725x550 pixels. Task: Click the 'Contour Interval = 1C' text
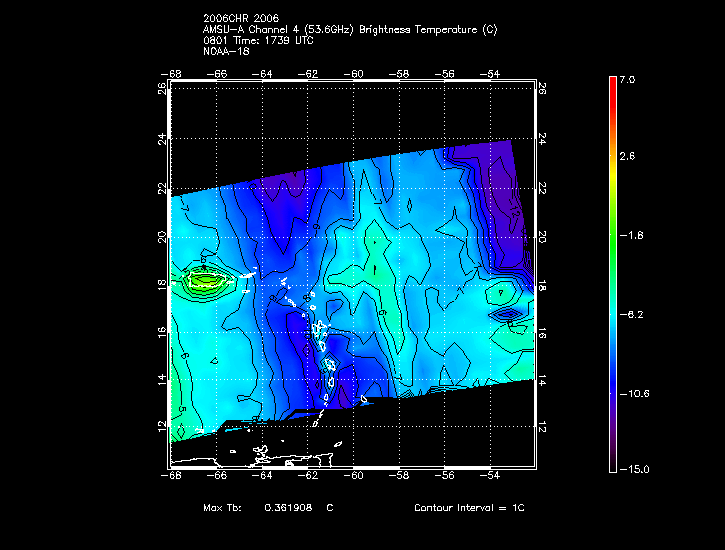click(x=469, y=508)
